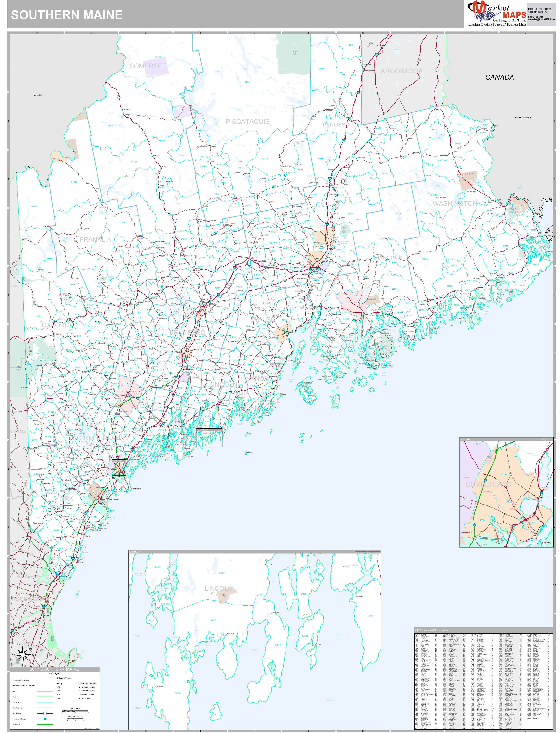The height and width of the screenshot is (733, 560).
Task: Click the NEW BRUNSWICK label
Action: pyautogui.click(x=522, y=117)
